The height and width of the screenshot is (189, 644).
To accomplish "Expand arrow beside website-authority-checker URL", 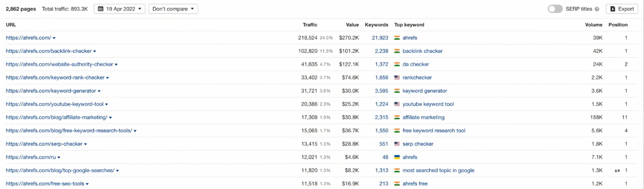I will [x=116, y=65].
